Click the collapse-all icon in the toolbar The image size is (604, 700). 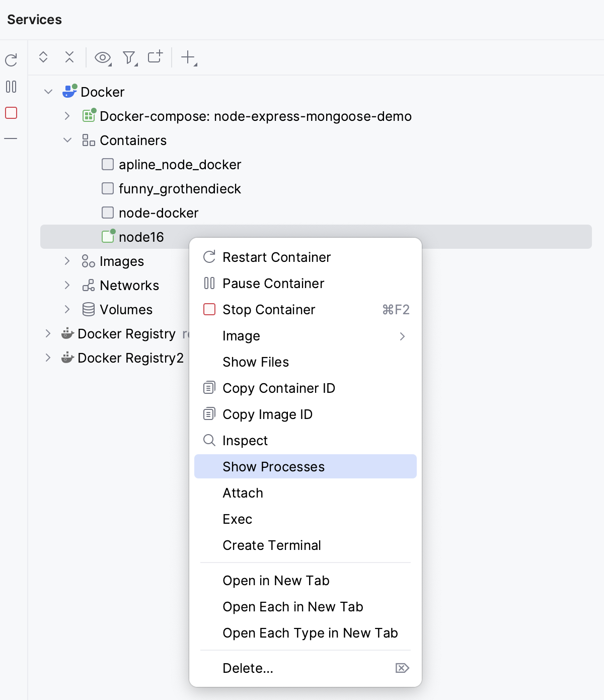click(x=69, y=57)
